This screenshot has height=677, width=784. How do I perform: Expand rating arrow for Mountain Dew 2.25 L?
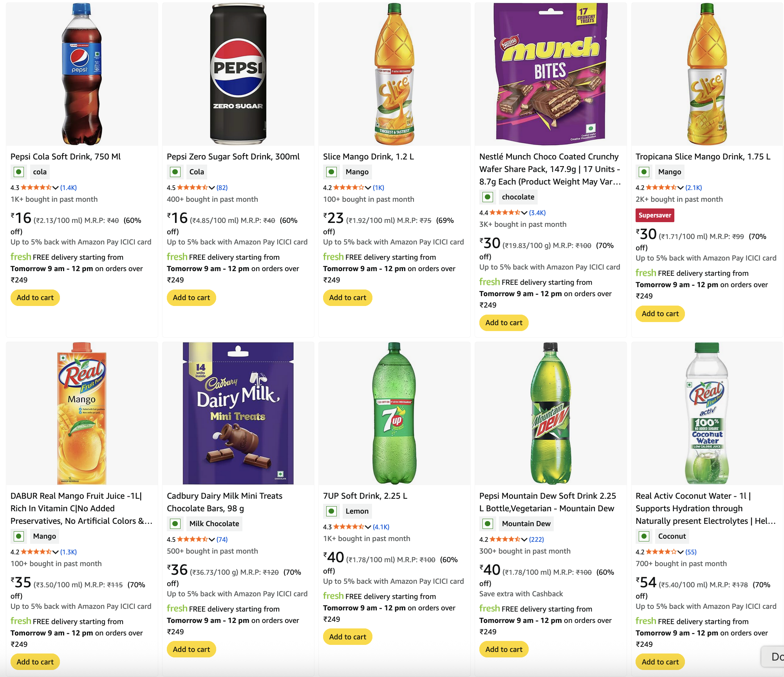point(524,539)
